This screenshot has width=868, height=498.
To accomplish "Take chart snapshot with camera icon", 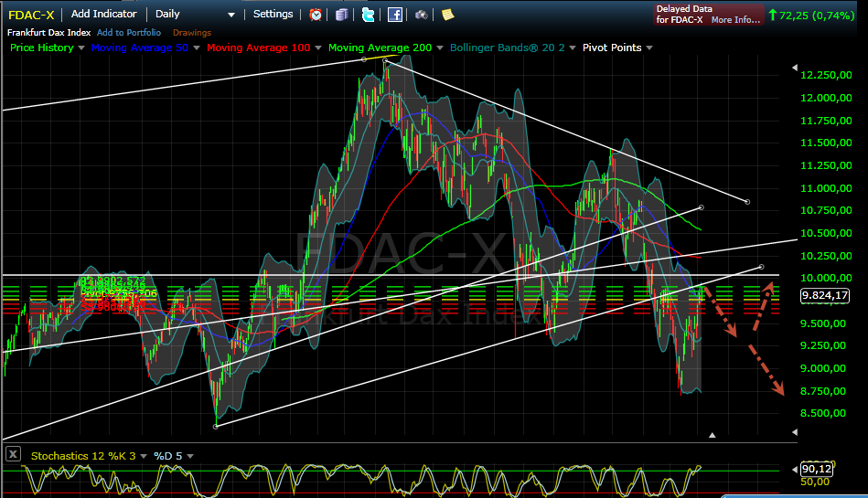I will 422,15.
